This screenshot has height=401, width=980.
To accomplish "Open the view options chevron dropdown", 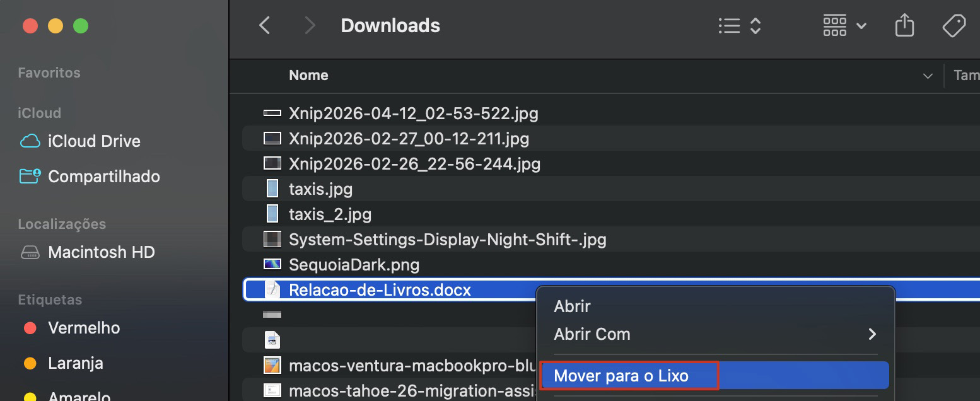I will 861,25.
